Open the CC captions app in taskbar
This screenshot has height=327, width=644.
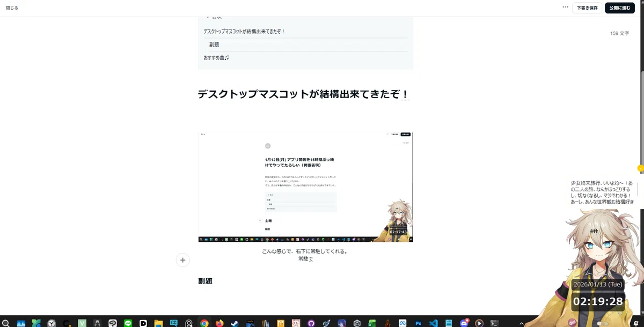tap(174, 323)
